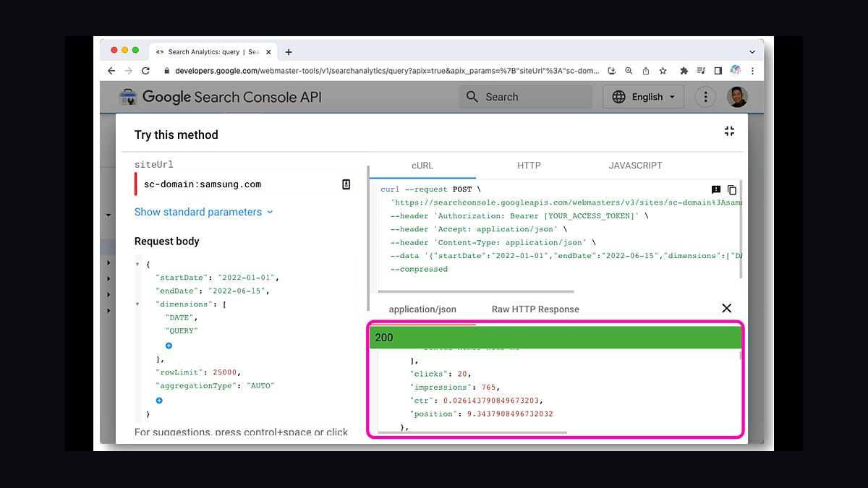The width and height of the screenshot is (868, 488).
Task: Click the 200 green status bar
Action: [x=556, y=338]
